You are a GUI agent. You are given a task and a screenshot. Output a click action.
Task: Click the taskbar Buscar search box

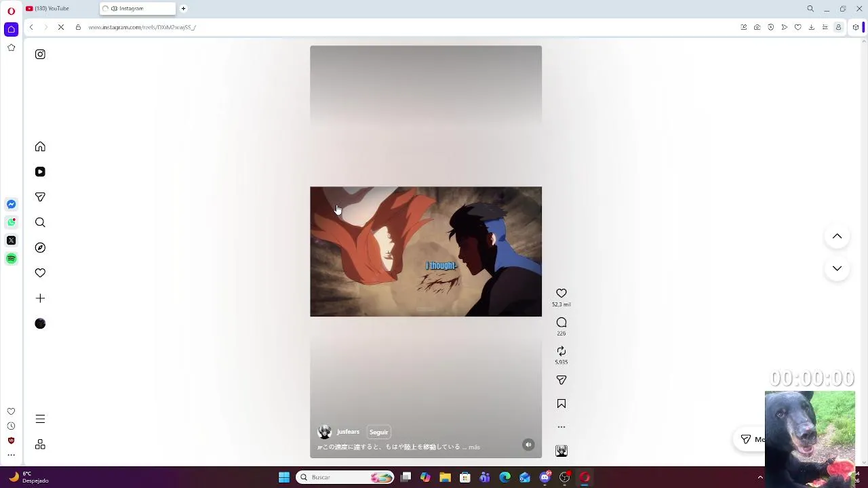(x=346, y=477)
